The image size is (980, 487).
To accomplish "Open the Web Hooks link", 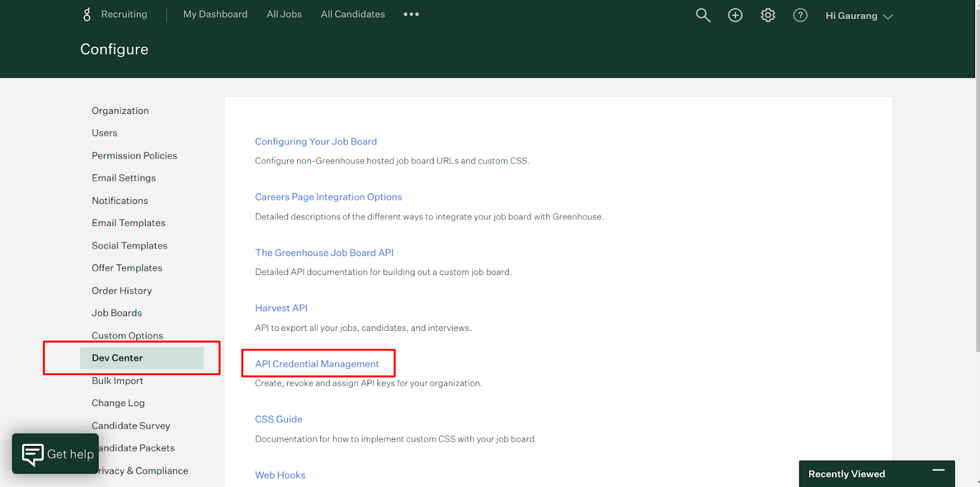I will [x=280, y=475].
